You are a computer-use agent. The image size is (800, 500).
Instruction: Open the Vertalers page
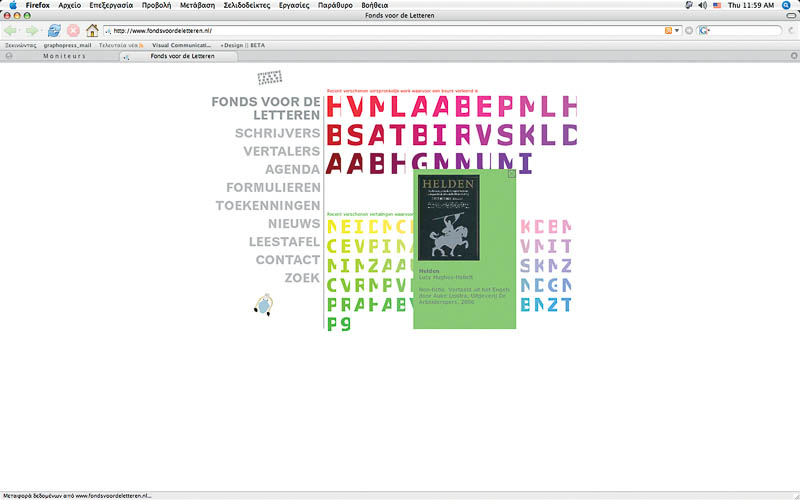tap(282, 152)
